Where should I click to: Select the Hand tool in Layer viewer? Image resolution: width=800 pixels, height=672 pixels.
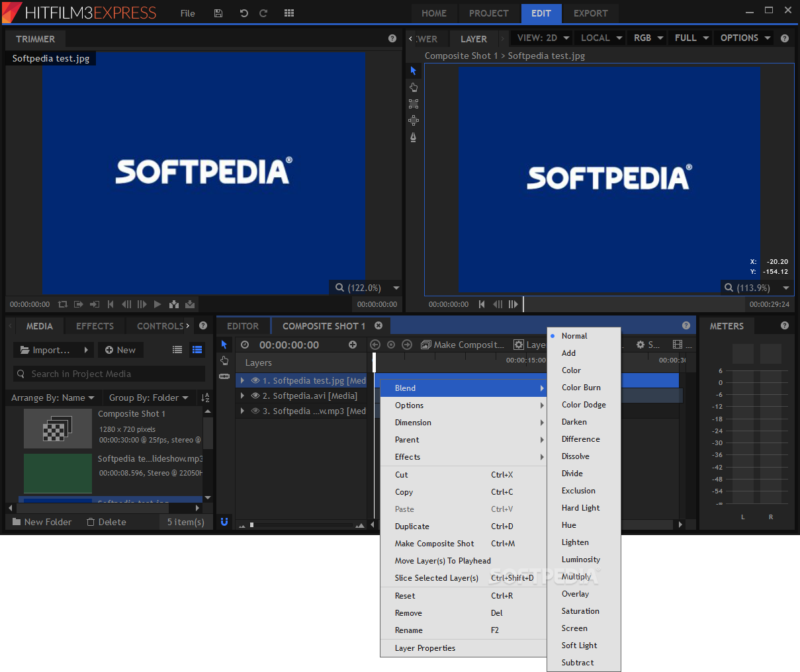point(414,87)
